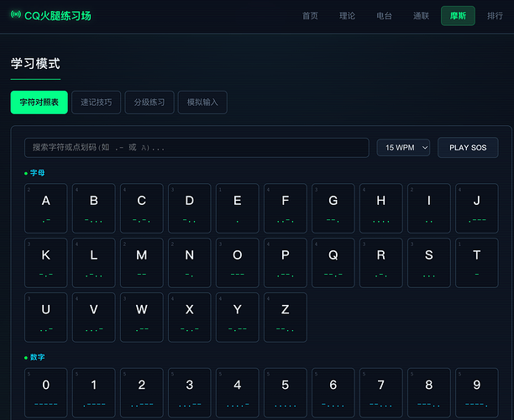Viewport: 514px width, 420px height.
Task: Open the 15 WPM speed dropdown
Action: click(x=403, y=148)
